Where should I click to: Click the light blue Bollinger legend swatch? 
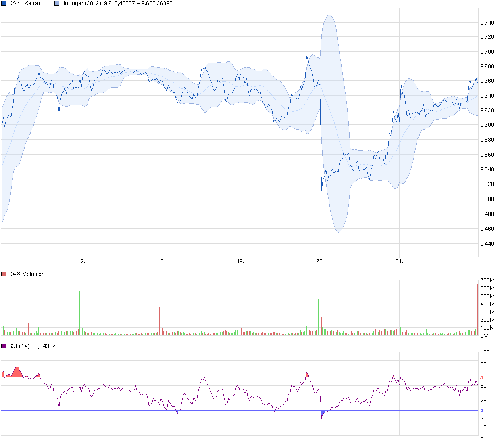(57, 3)
